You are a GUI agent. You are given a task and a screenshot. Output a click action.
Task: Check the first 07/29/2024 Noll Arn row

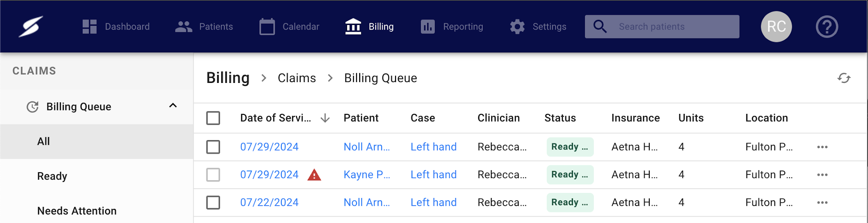pos(213,147)
